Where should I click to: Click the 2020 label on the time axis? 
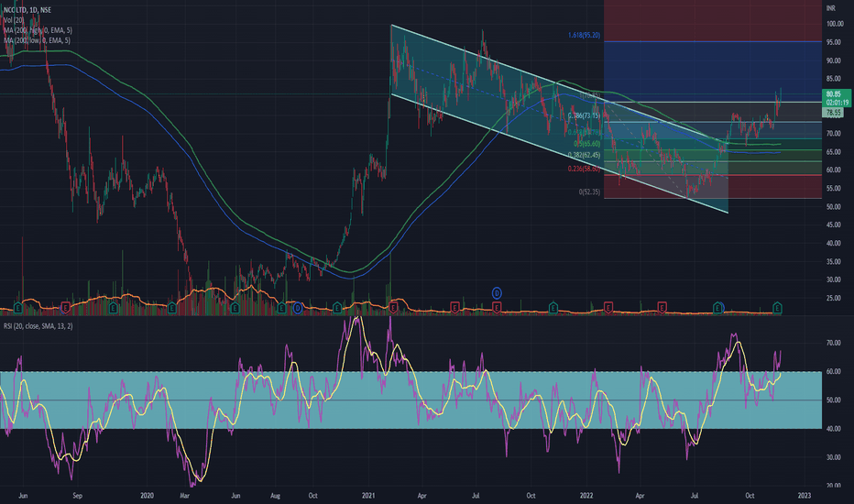[x=147, y=495]
